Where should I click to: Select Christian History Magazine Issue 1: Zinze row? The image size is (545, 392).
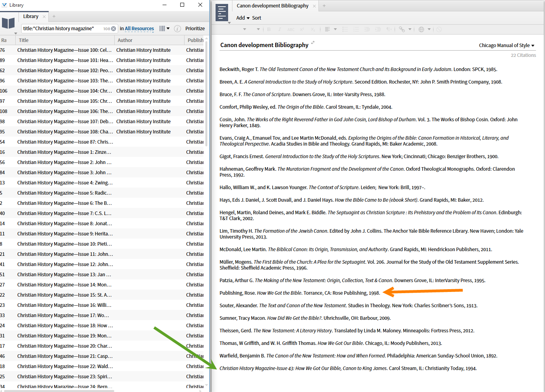click(102, 152)
